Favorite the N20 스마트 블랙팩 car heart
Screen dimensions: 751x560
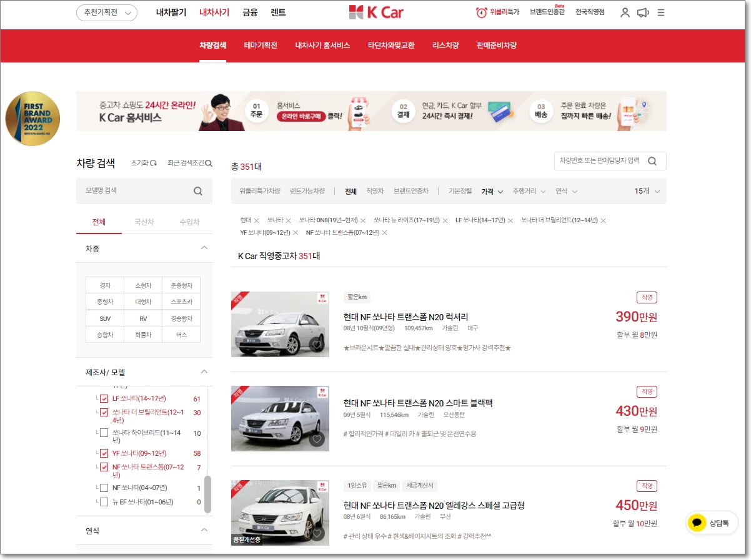pyautogui.click(x=317, y=439)
